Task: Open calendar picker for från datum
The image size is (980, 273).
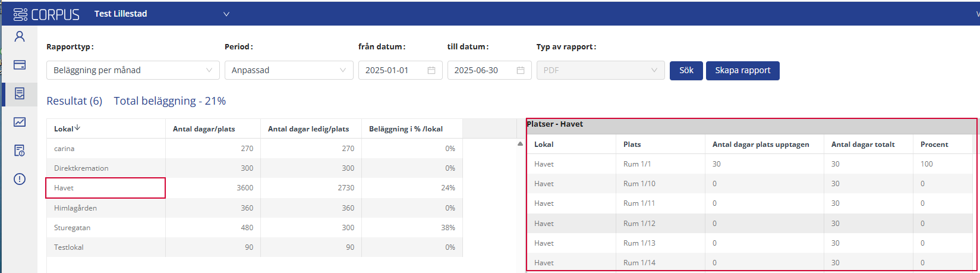Action: pyautogui.click(x=431, y=70)
